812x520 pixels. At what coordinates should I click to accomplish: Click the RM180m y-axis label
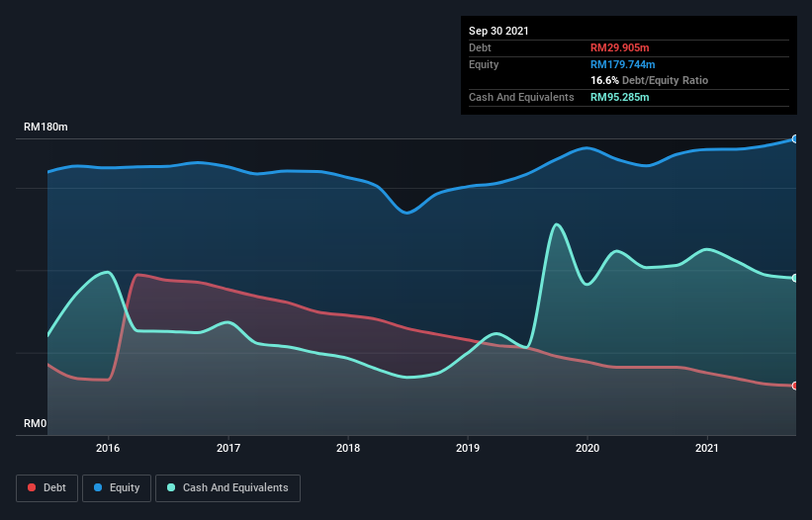45,127
